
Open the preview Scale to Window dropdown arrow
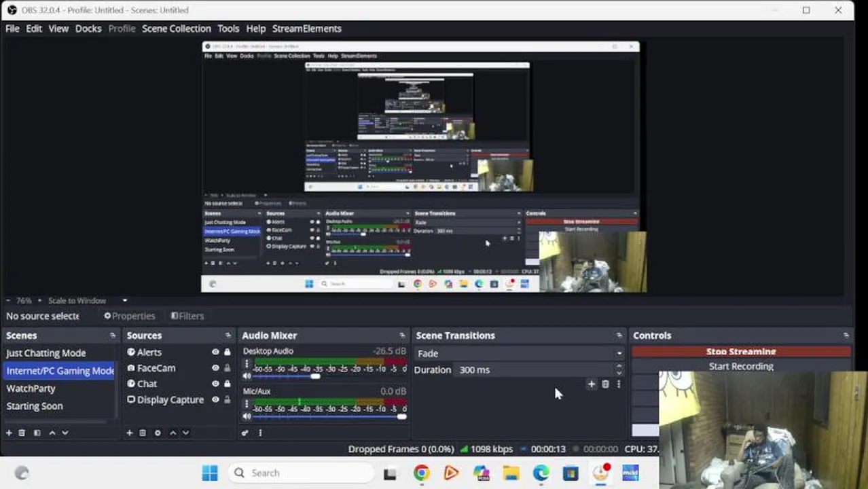pos(124,300)
